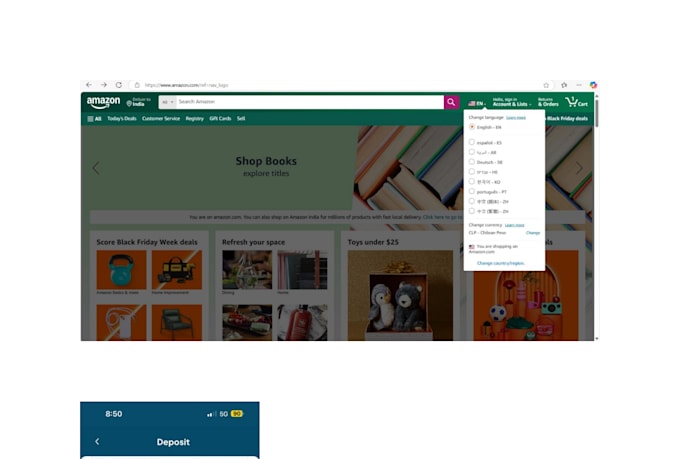Select the Traditional Chinese - ZH radio button
This screenshot has height=459, width=680.
click(471, 211)
